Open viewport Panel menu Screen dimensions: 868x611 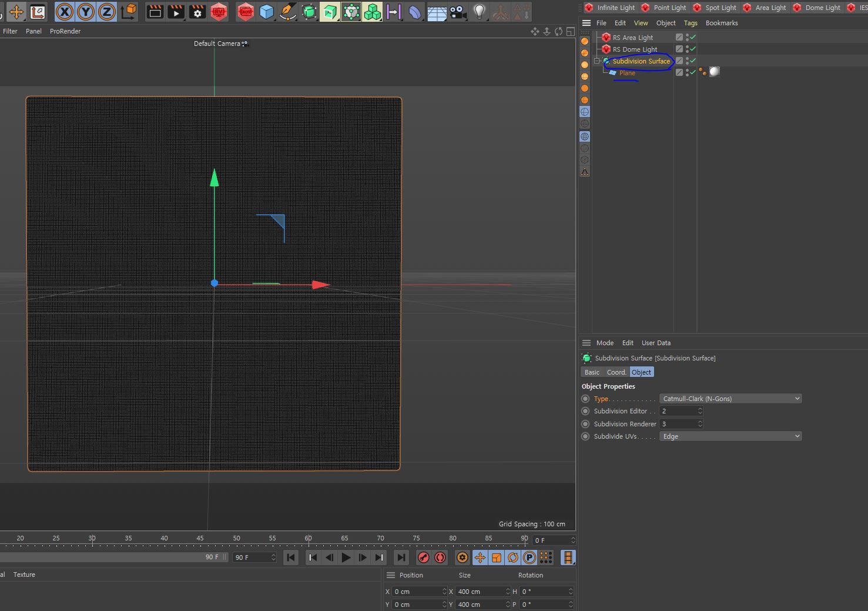[x=33, y=31]
